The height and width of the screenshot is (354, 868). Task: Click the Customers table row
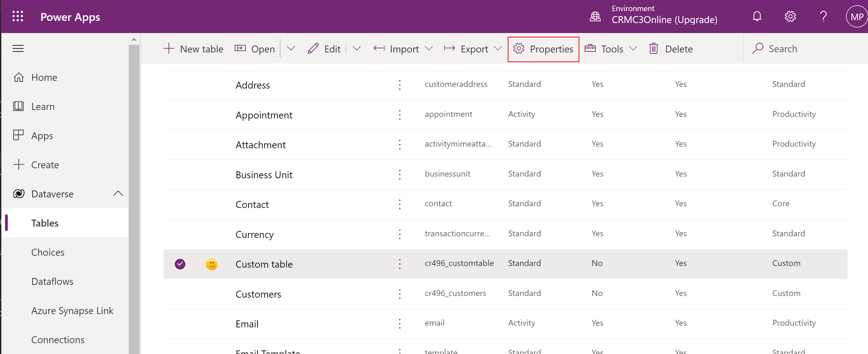coord(258,293)
